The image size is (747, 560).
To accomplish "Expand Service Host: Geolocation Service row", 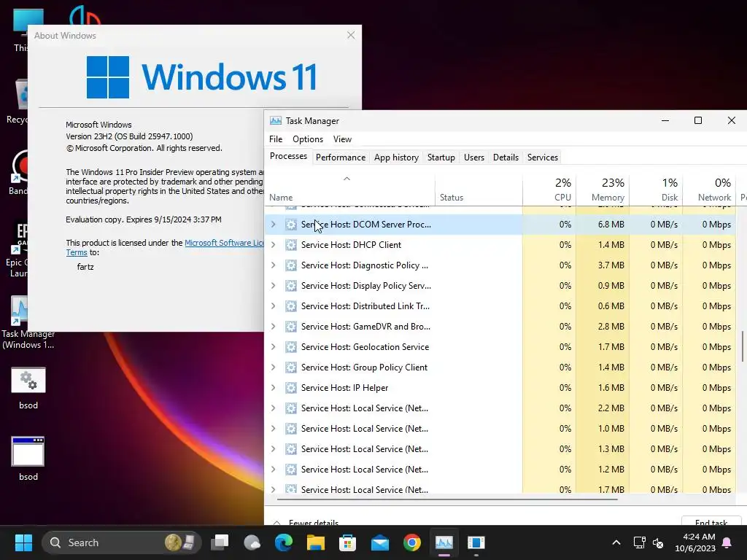I will coord(273,346).
